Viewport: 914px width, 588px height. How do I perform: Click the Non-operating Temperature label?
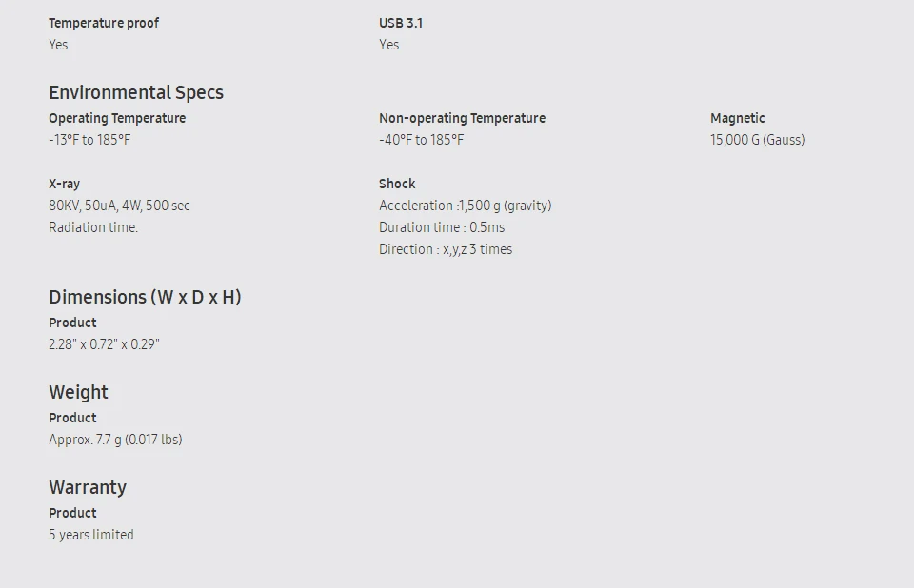point(463,118)
